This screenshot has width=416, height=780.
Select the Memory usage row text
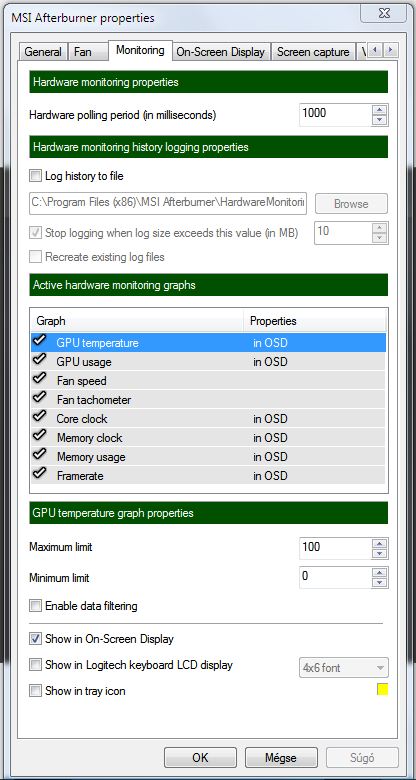[91, 457]
